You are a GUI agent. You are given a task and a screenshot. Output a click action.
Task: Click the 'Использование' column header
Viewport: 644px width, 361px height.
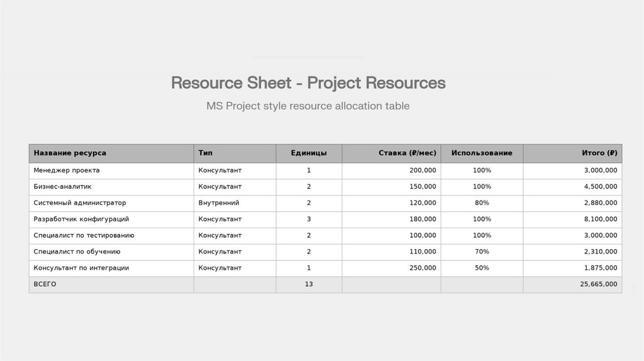482,153
